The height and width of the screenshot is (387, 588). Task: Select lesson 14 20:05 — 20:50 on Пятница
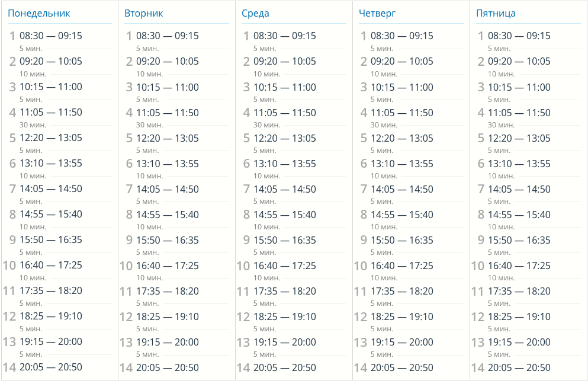519,367
